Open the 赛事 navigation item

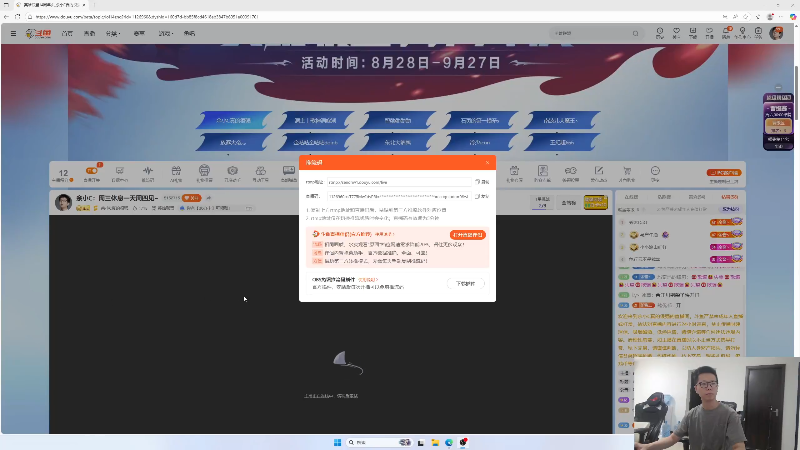click(139, 34)
